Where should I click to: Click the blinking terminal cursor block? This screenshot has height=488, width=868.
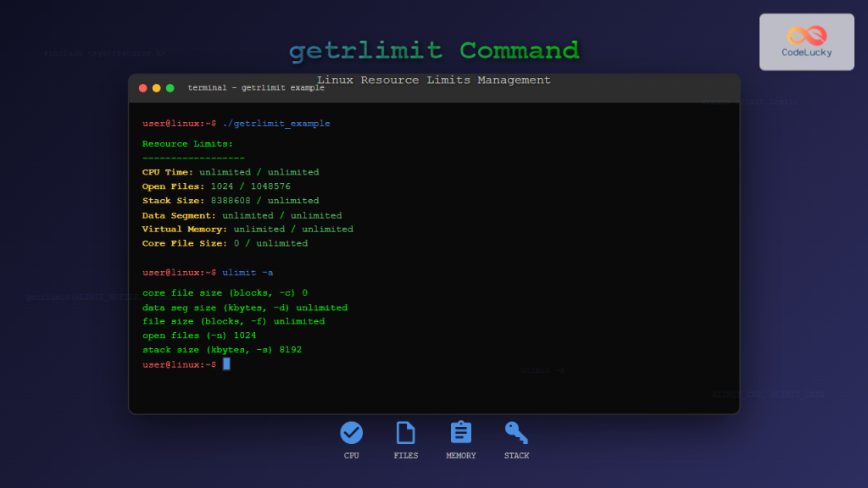coord(225,363)
